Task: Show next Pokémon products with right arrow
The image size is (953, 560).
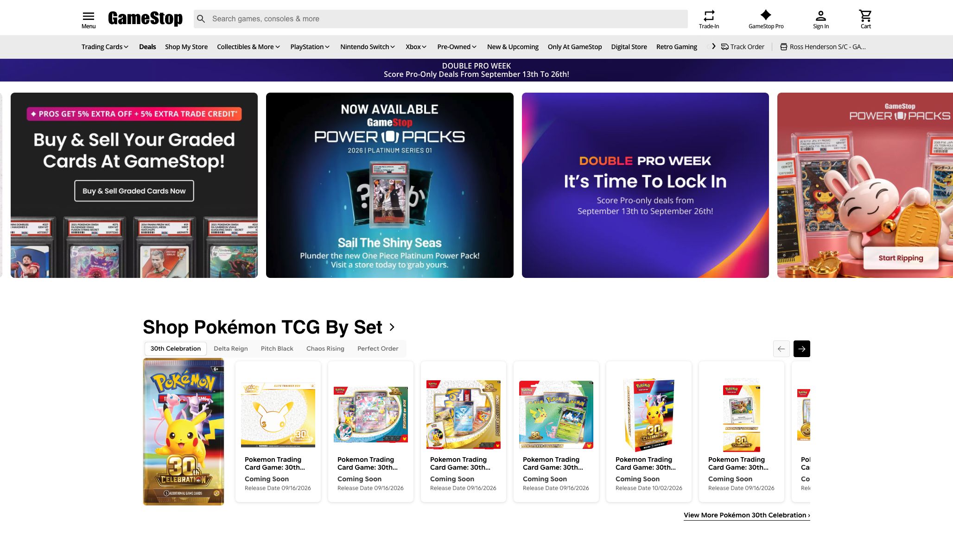Action: (801, 349)
